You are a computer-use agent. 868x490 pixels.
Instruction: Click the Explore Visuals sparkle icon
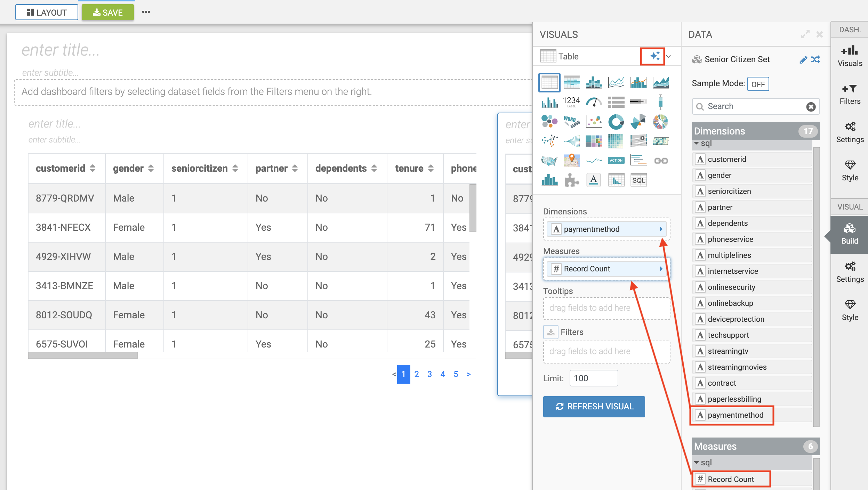[654, 56]
